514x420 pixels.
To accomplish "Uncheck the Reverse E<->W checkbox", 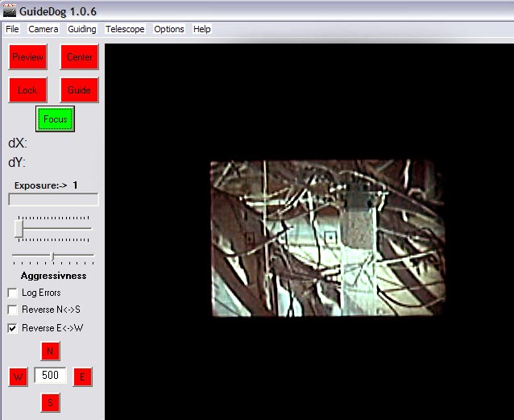I will tap(12, 328).
